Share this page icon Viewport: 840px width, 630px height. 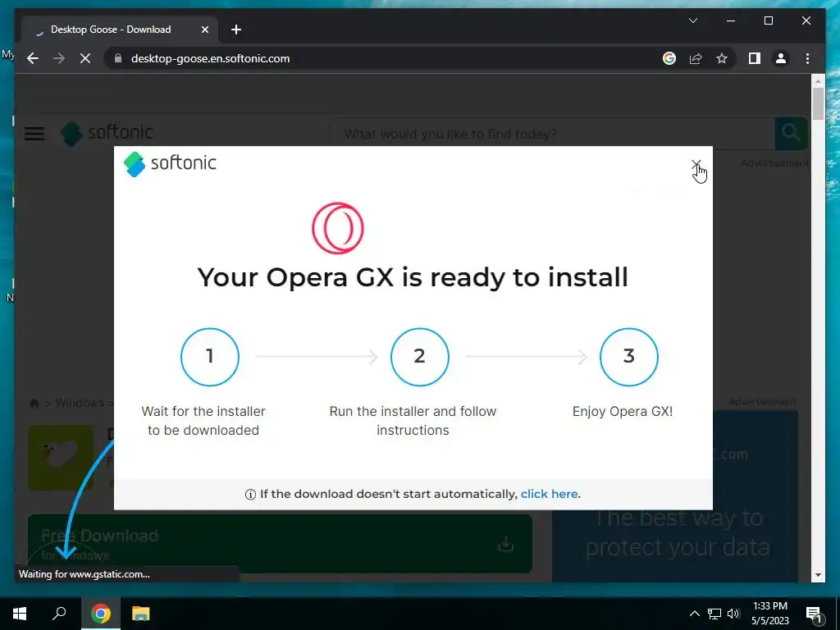(x=696, y=58)
